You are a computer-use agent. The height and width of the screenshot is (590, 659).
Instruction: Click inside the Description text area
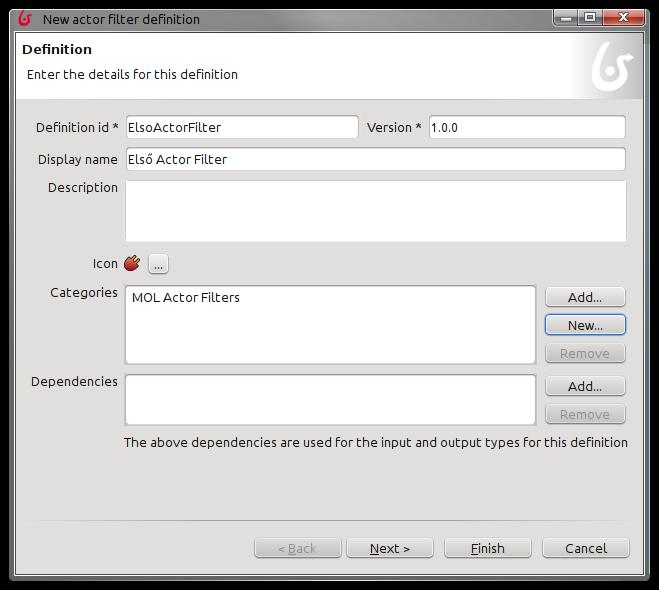coord(376,211)
